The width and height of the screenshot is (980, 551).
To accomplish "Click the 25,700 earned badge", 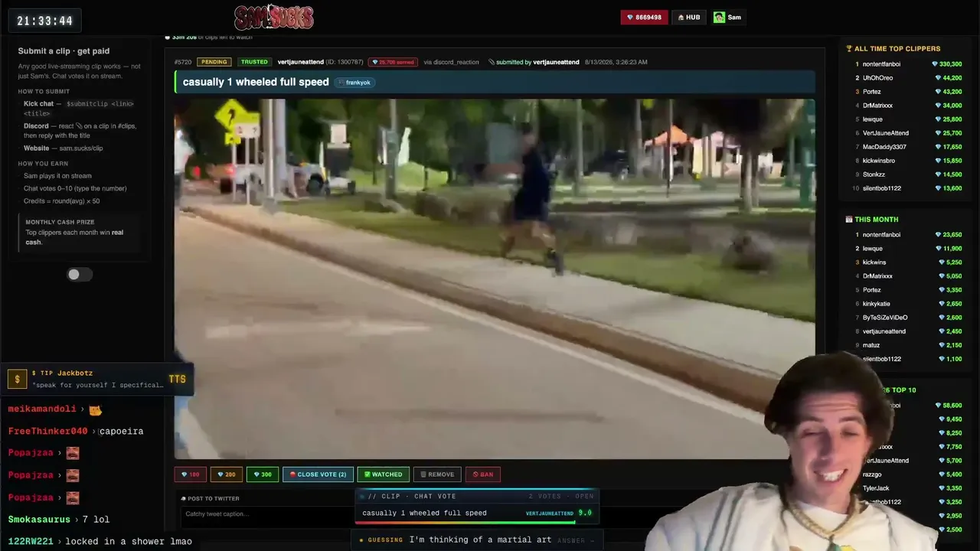I will (x=393, y=62).
